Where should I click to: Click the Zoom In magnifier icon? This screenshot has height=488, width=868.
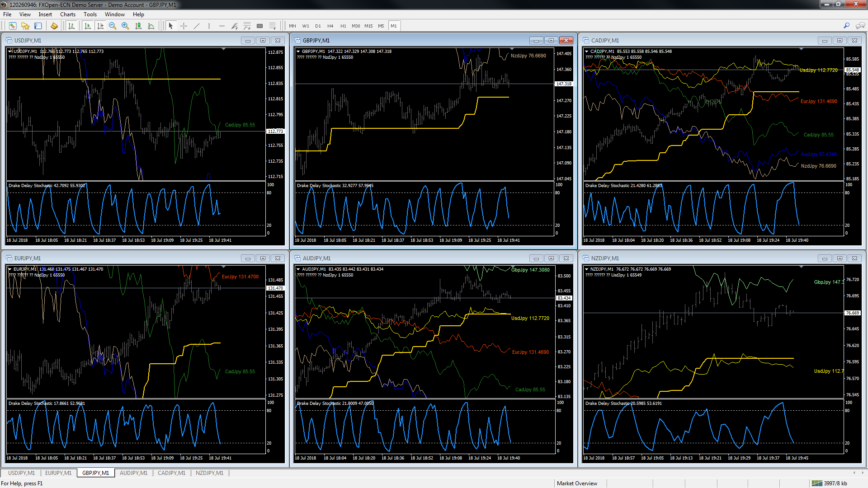point(125,26)
